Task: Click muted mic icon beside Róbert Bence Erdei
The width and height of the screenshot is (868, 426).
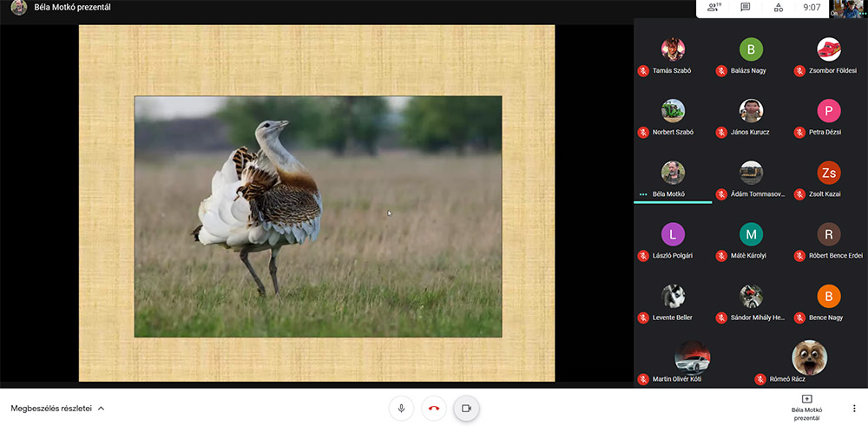Action: tap(799, 256)
